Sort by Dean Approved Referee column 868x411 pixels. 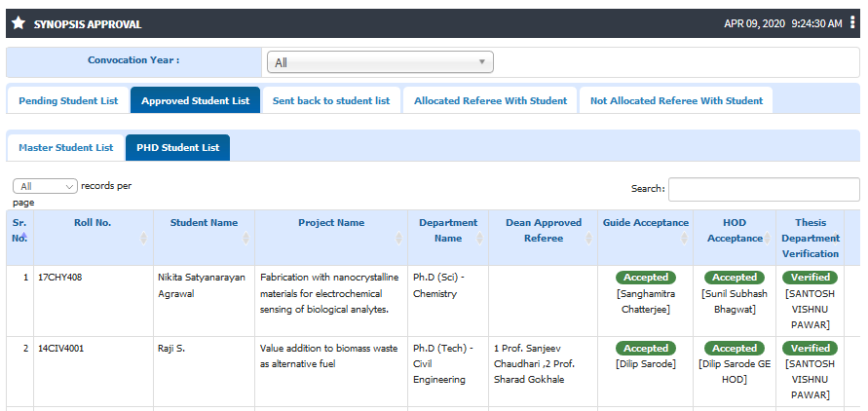(x=588, y=239)
